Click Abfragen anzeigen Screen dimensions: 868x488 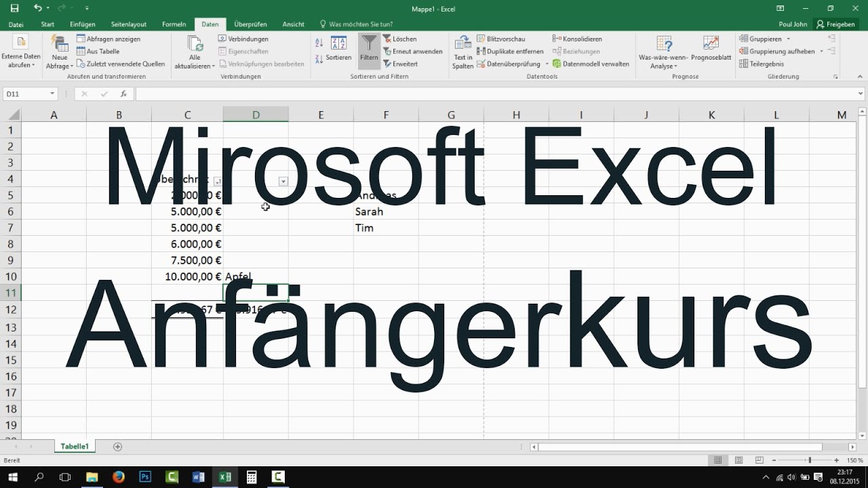pos(108,39)
